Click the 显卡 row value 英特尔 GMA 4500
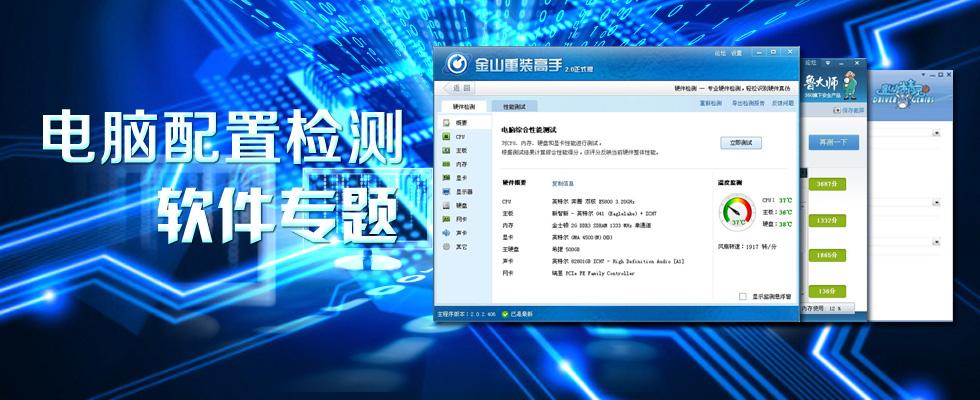The width and height of the screenshot is (980, 400). click(x=582, y=238)
